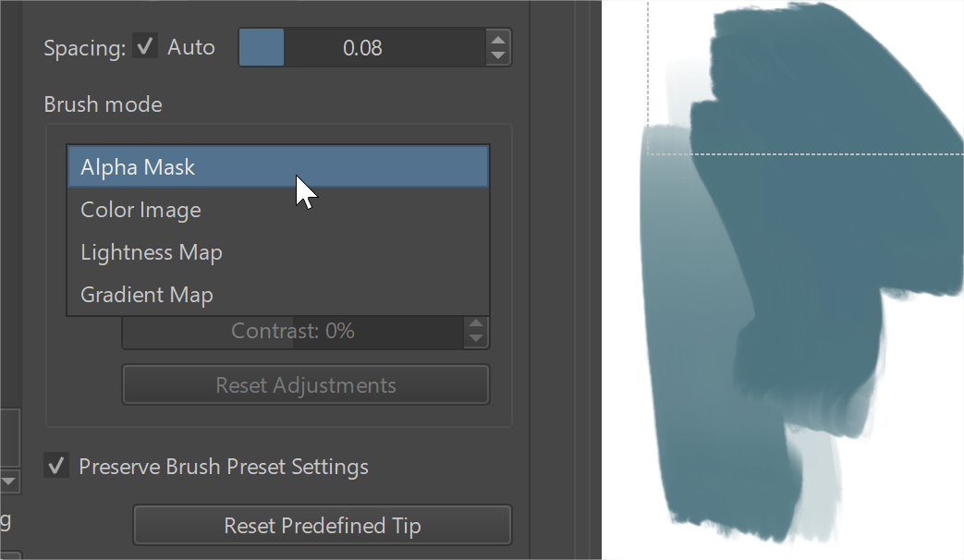Open the small dropdown arrow at left edge

coord(9,481)
